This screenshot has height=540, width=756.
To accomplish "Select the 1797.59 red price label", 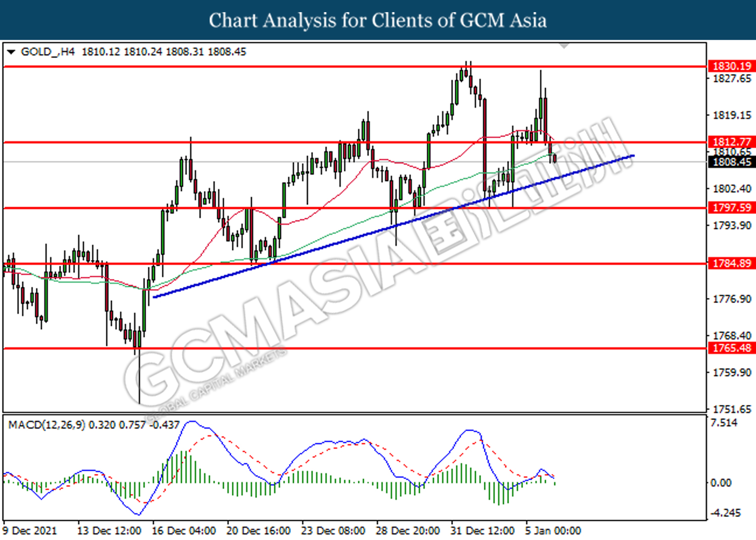I will point(732,207).
